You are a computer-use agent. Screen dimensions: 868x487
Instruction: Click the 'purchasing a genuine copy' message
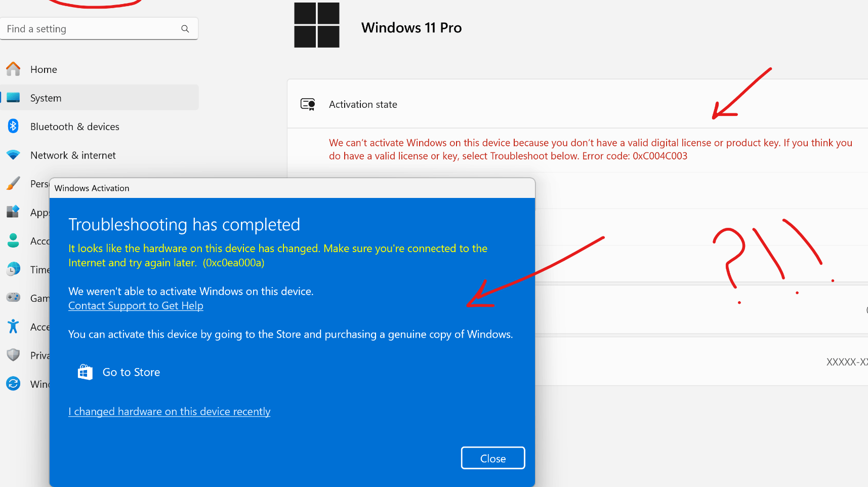point(291,335)
